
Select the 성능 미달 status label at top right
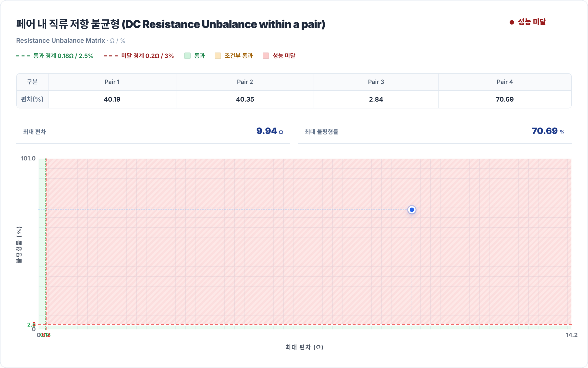pos(532,22)
